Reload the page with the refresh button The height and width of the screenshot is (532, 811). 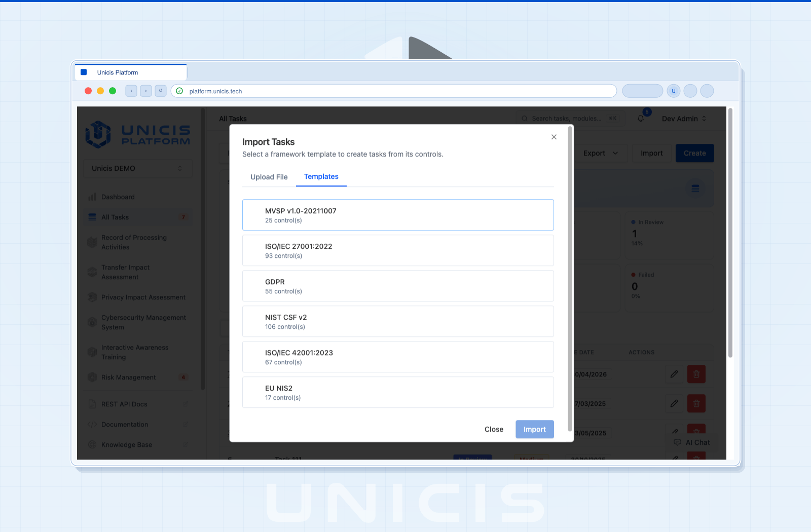(161, 91)
